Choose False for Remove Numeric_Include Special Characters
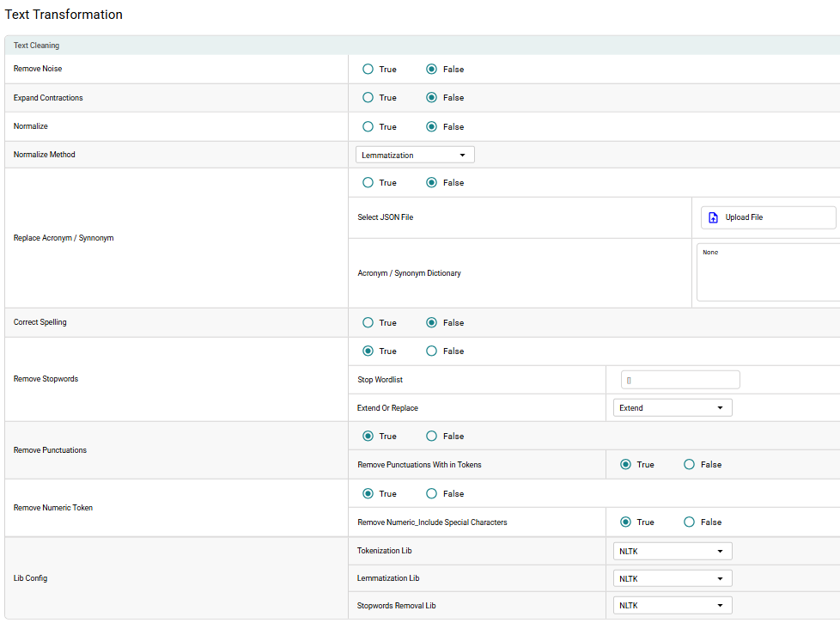840x623 pixels. click(x=689, y=522)
